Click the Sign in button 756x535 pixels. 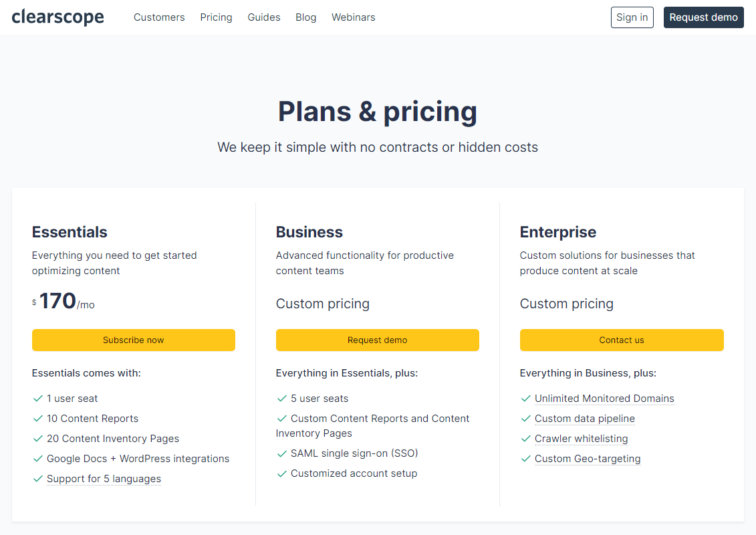click(x=632, y=17)
